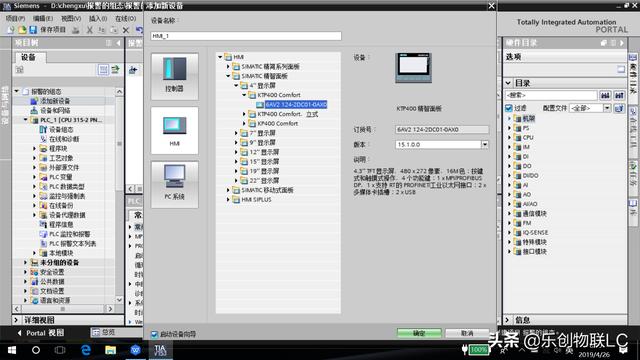Image resolution: width=640 pixels, height=360 pixels.
Task: Open 项目(P) menu
Action: pyautogui.click(x=16, y=18)
